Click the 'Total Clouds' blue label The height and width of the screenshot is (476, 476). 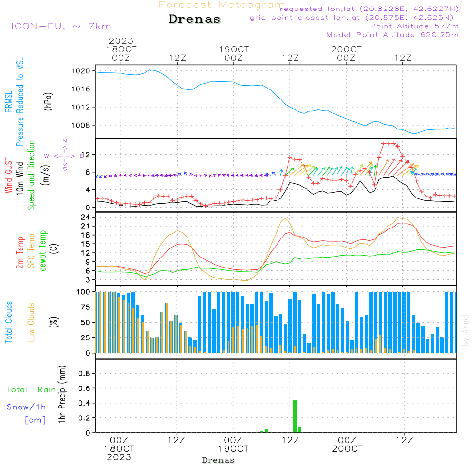pos(9,322)
